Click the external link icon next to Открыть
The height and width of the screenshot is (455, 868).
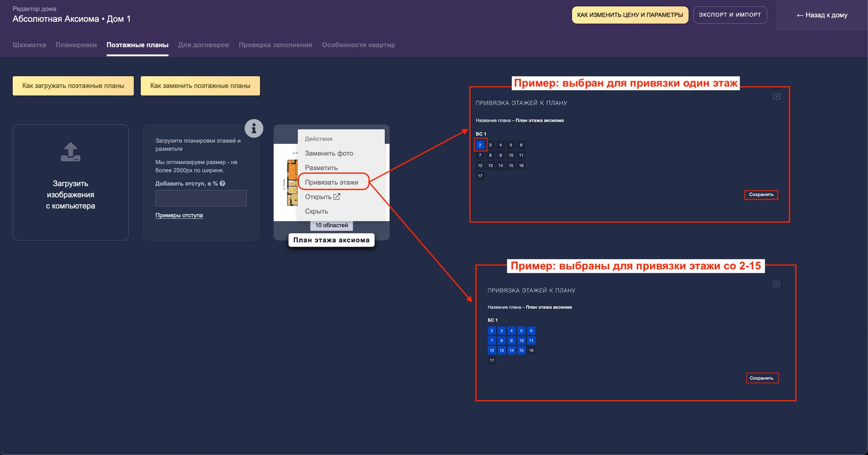click(337, 197)
